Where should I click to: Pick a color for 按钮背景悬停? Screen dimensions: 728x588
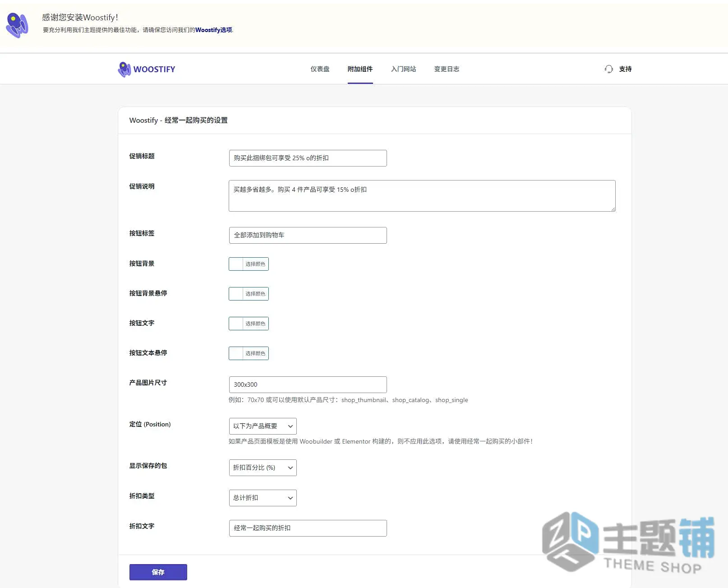pos(249,294)
